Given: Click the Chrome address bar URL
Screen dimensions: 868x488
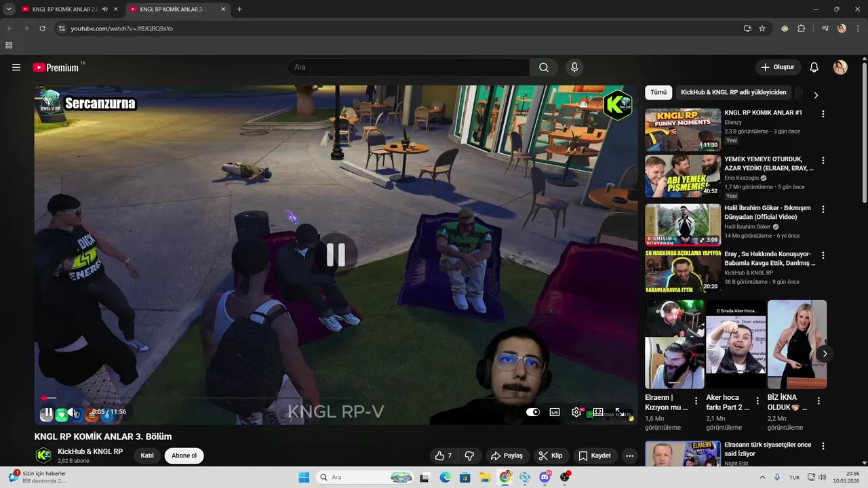Looking at the screenshot, I should [x=122, y=28].
